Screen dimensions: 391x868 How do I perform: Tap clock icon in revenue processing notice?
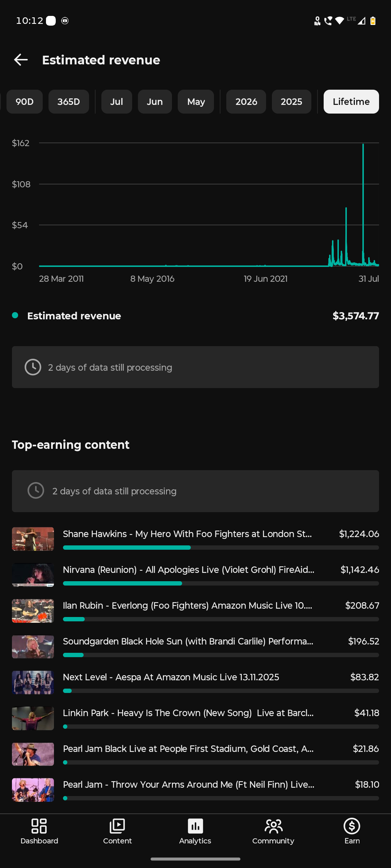[x=33, y=367]
